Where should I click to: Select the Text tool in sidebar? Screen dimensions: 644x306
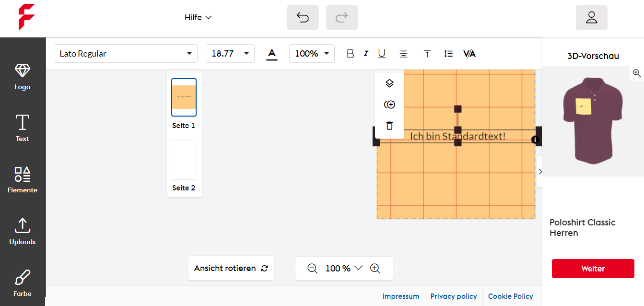coord(22,128)
